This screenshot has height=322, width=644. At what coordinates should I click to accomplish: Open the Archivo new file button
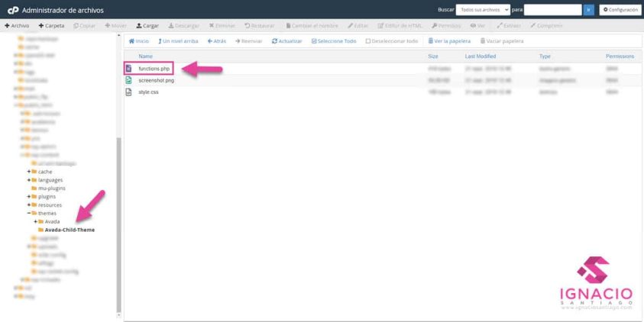(17, 25)
